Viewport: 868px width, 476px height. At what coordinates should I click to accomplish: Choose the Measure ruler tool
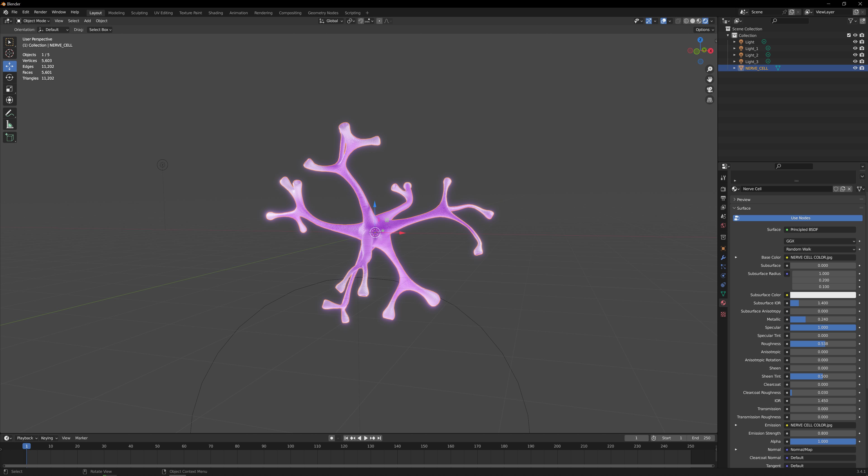tap(9, 125)
